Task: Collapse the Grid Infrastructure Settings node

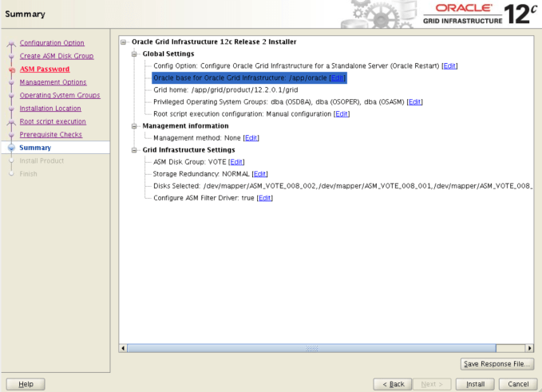Action: (x=135, y=149)
